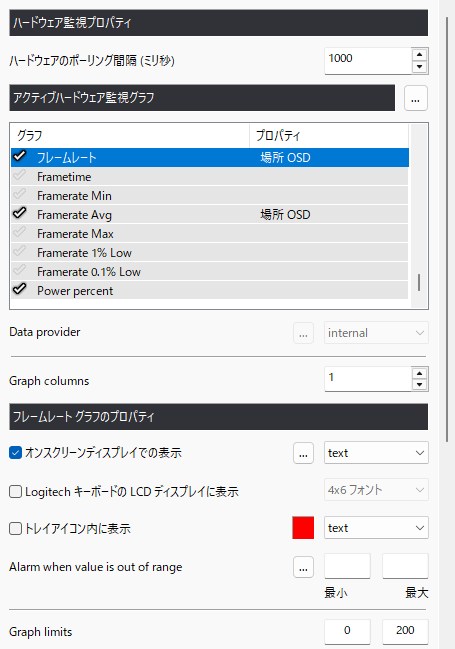Enable the Framerate 1% Low checkmark
Screen dimensions: 455x649
pyautogui.click(x=19, y=251)
